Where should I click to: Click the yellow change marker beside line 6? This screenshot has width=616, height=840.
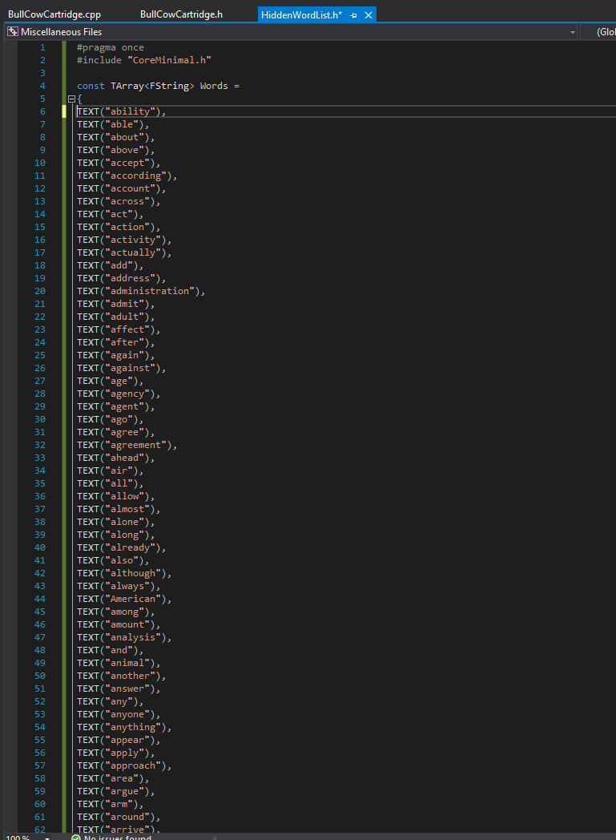(x=64, y=111)
